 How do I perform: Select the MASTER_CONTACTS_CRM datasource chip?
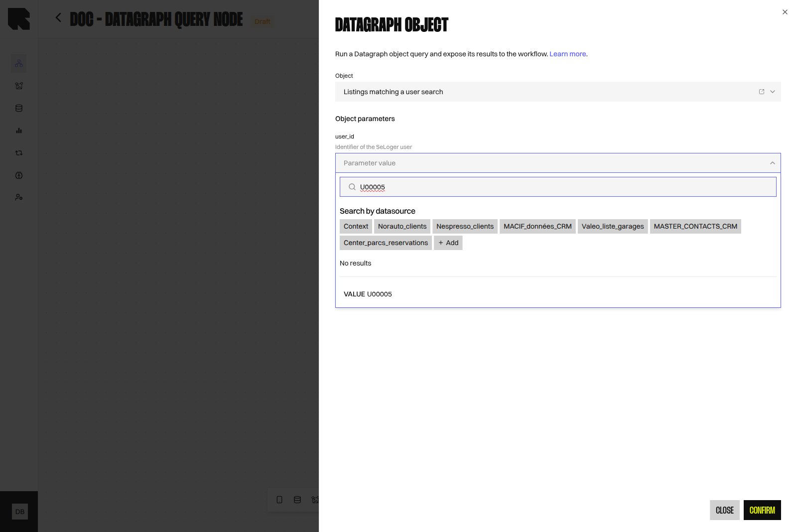point(695,226)
